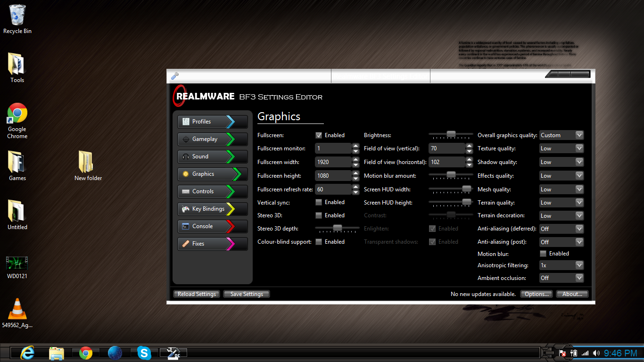Switch to the Console section

[213, 226]
